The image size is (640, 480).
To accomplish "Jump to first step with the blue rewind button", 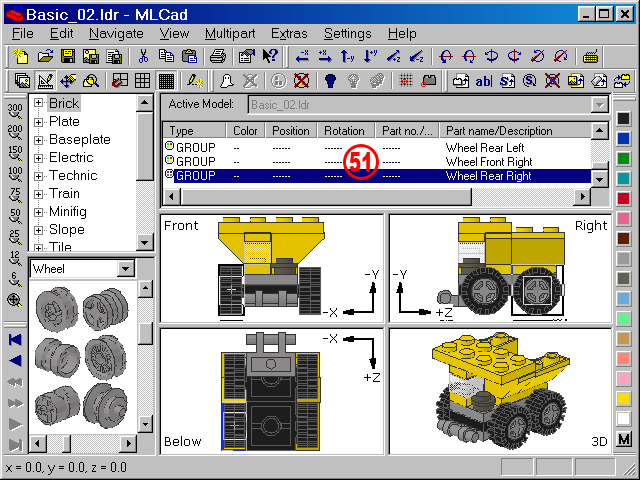I will click(15, 340).
